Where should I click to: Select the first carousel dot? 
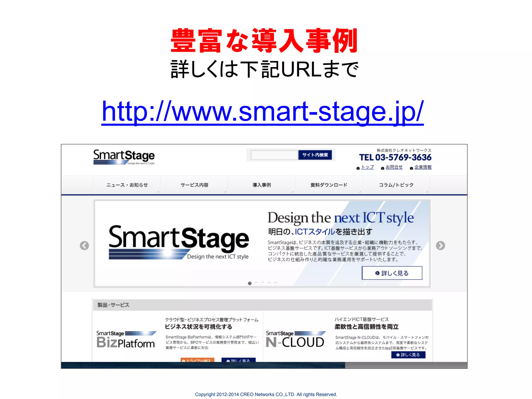point(250,283)
